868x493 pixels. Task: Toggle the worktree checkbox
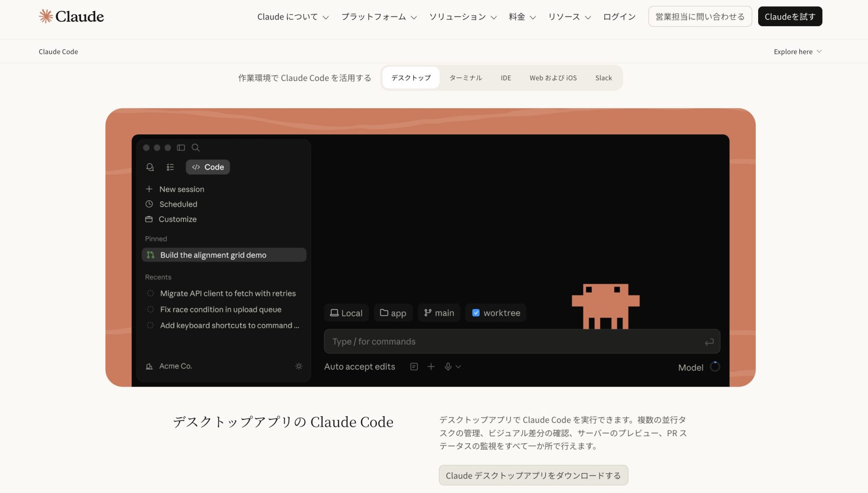coord(476,313)
